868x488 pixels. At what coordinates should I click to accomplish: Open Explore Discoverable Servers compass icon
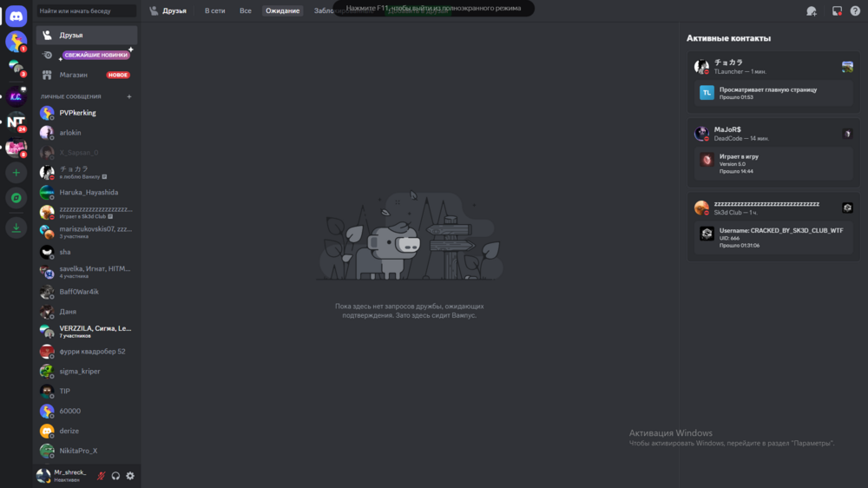tap(16, 198)
